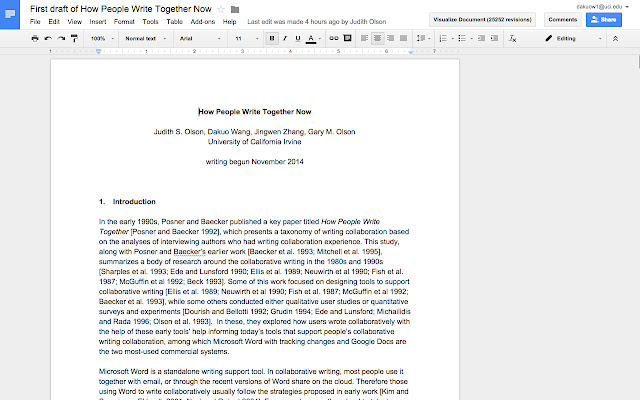Select the Paint format tool
The image size is (640, 400).
(74, 38)
